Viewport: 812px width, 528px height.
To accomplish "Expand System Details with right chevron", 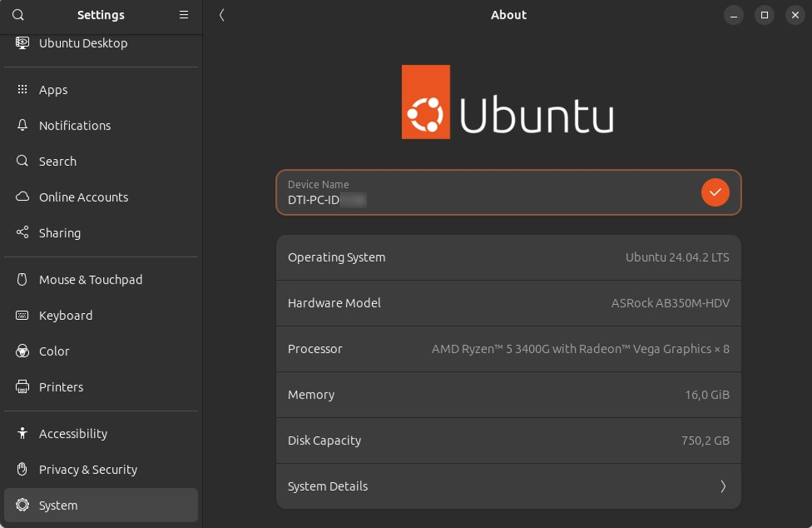I will pyautogui.click(x=723, y=486).
